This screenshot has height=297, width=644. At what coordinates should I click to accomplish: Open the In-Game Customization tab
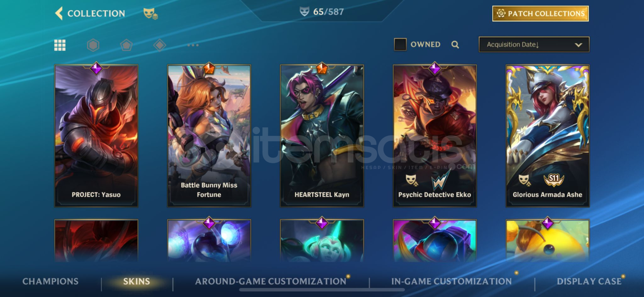pyautogui.click(x=451, y=281)
